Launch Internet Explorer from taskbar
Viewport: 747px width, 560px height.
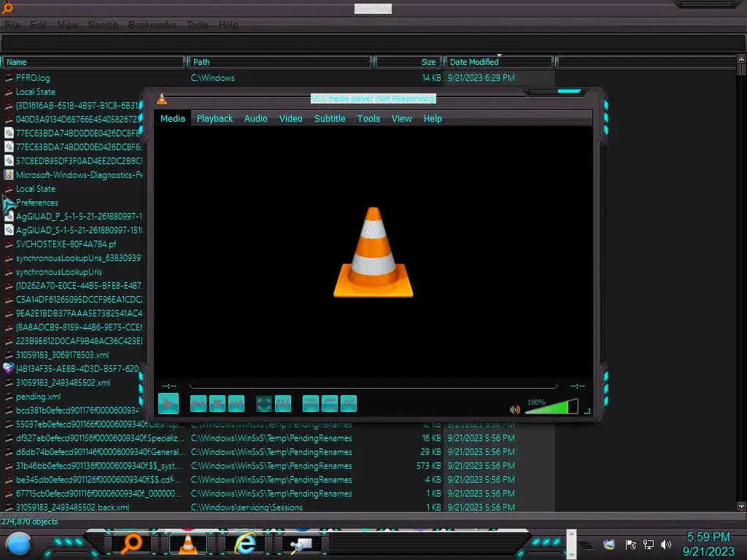[x=246, y=543]
